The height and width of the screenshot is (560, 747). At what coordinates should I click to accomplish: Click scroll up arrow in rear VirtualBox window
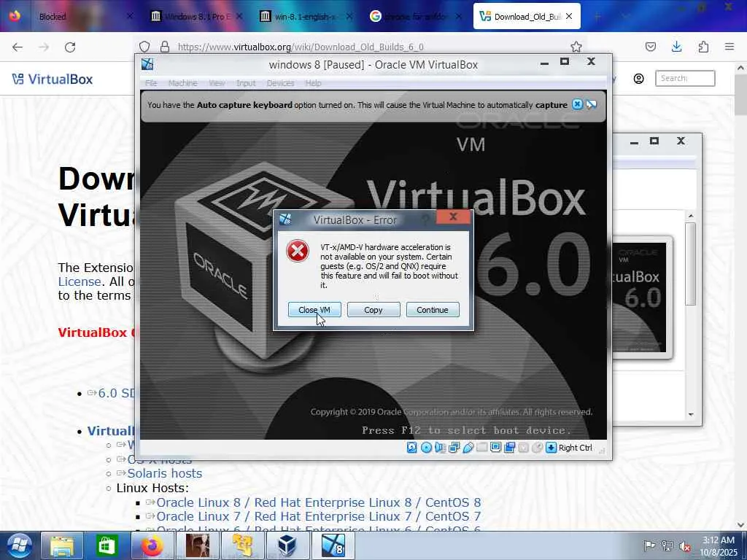click(691, 216)
